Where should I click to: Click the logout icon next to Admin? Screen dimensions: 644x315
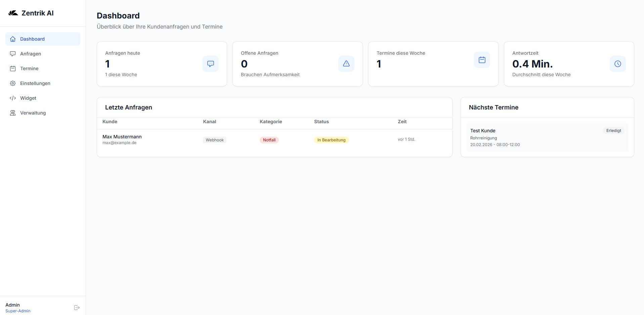pyautogui.click(x=77, y=308)
